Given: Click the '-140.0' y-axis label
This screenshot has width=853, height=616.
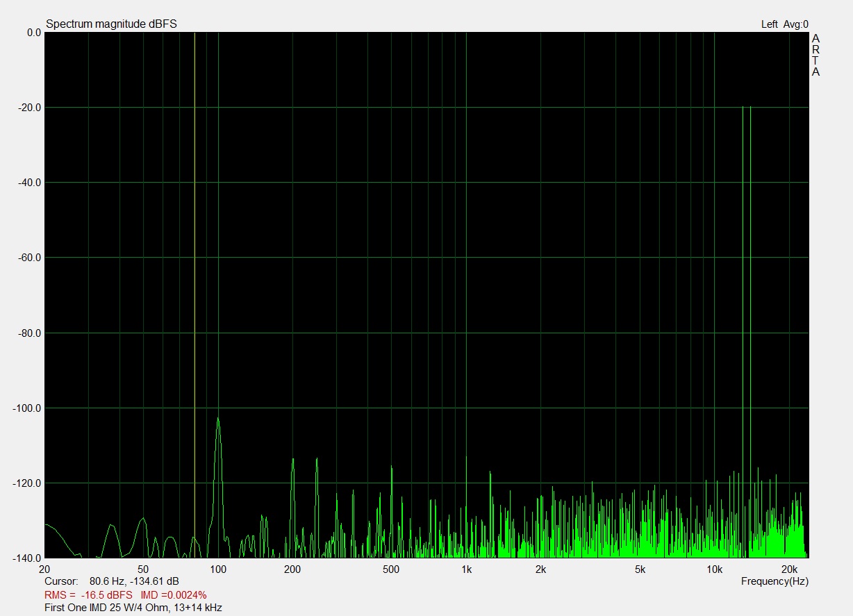Looking at the screenshot, I should [x=27, y=558].
